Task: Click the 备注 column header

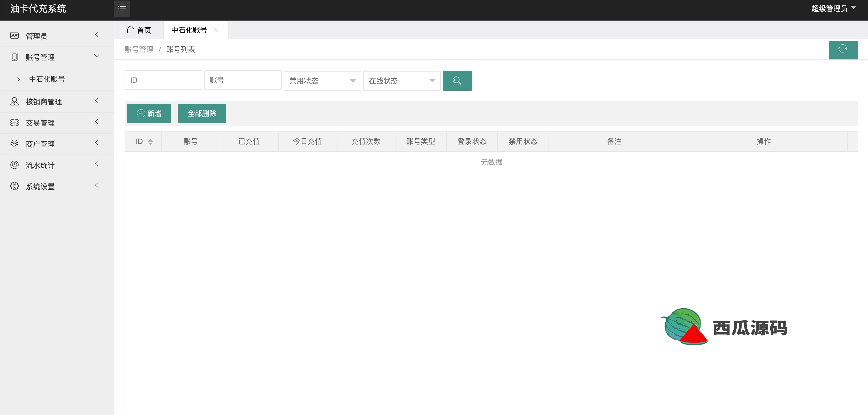Action: (x=614, y=142)
